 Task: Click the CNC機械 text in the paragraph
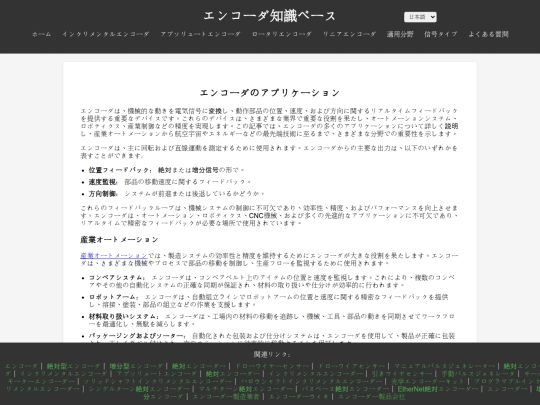pos(263,216)
